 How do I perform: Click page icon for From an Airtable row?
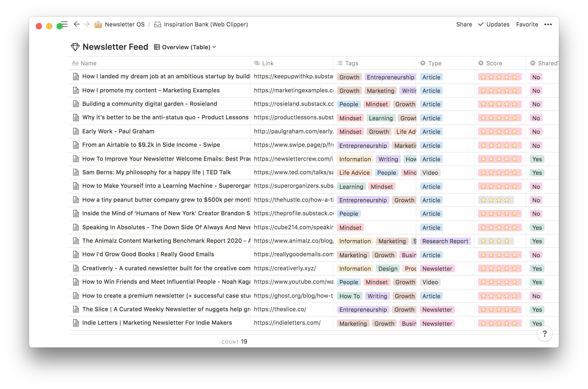pyautogui.click(x=76, y=145)
